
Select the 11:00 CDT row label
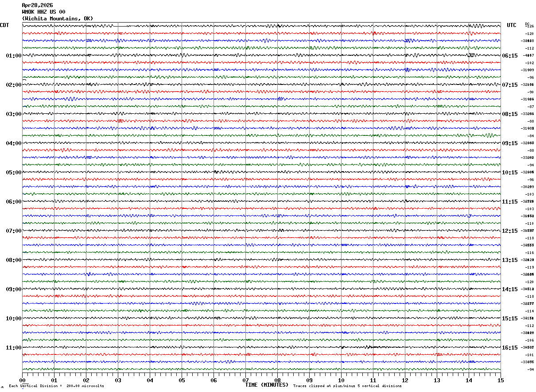tap(13, 348)
